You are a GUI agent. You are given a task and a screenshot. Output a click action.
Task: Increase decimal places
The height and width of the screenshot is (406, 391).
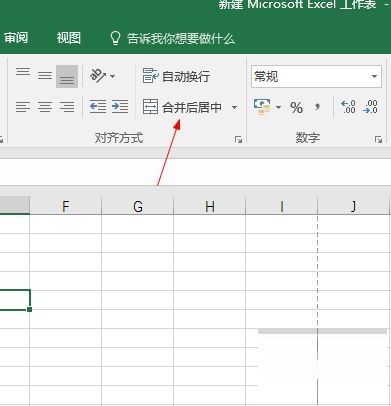pos(348,107)
